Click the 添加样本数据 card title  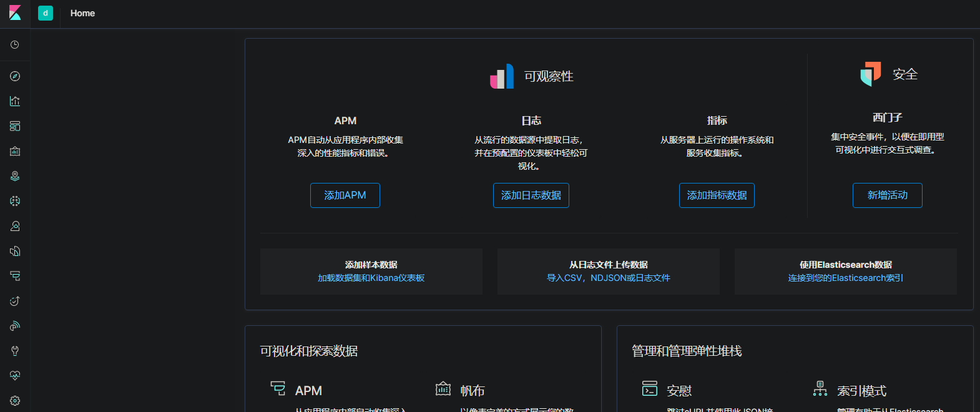371,265
